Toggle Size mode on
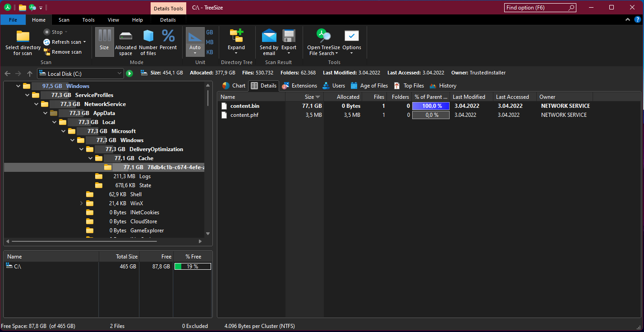 click(x=104, y=42)
